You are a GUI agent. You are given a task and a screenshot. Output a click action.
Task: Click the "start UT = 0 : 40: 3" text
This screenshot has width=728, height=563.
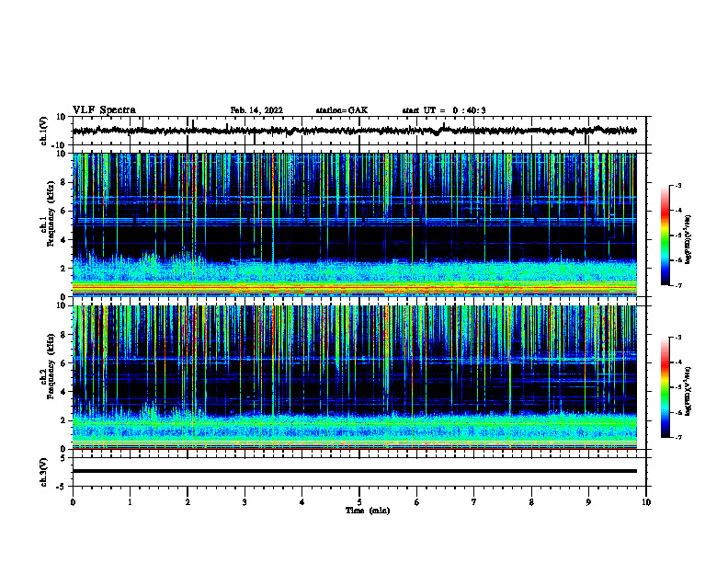[x=444, y=110]
